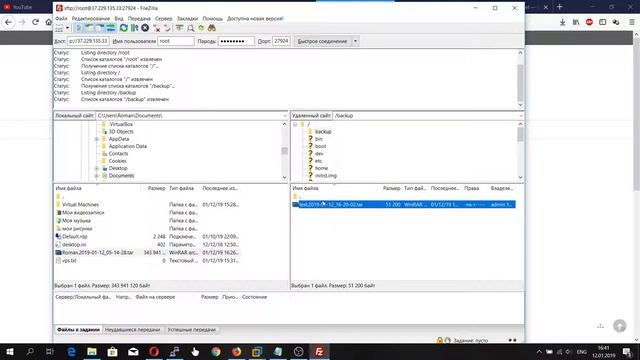The width and height of the screenshot is (640, 360).
Task: Open directory listing filters dialog icon
Action: [180, 28]
